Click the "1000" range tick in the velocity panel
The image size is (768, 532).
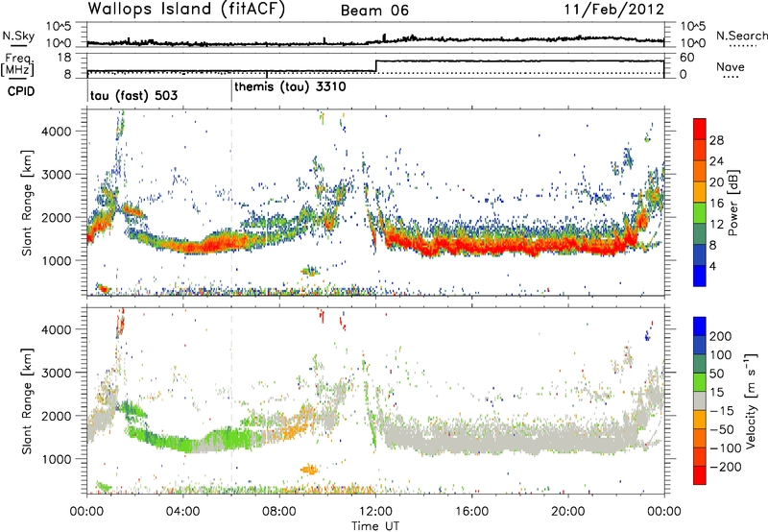click(x=57, y=459)
